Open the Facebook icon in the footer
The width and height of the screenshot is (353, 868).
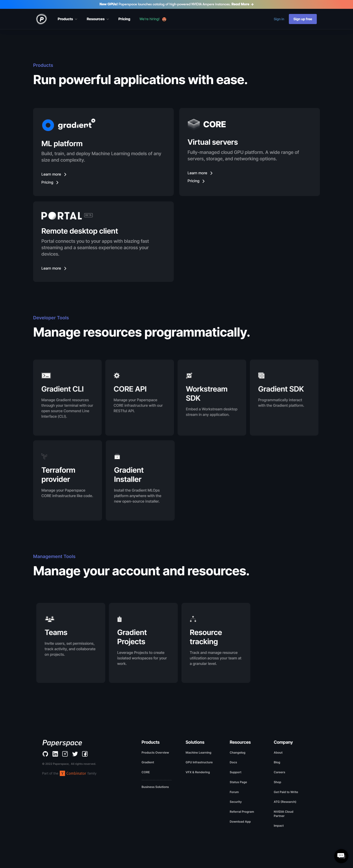pos(85,754)
